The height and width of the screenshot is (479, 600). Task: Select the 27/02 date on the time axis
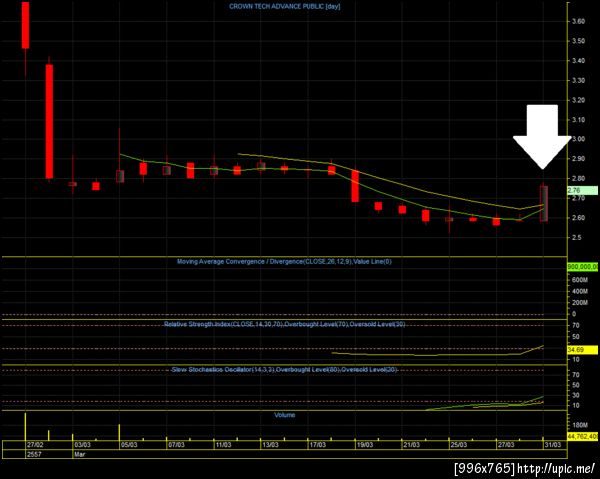click(x=34, y=445)
